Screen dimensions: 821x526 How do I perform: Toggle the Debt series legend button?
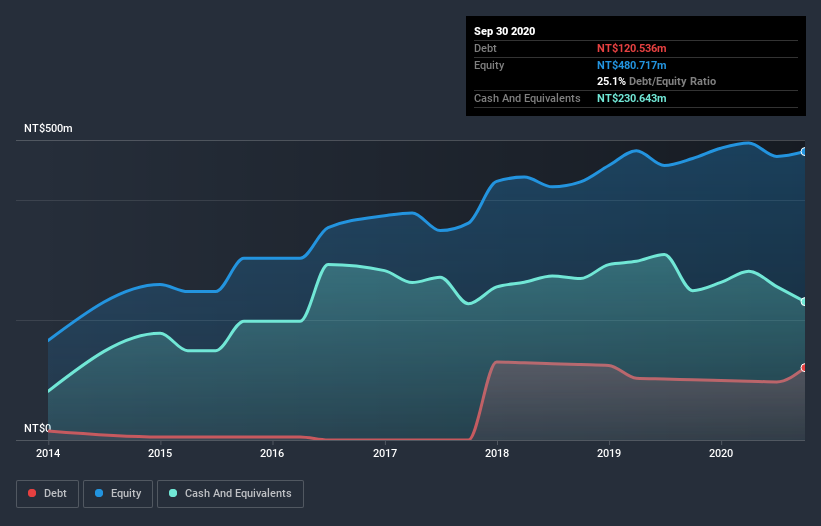[48, 494]
